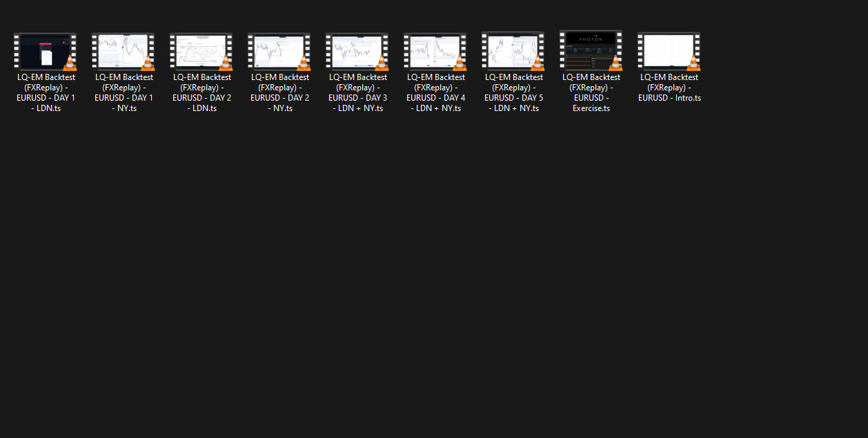Screen dimensions: 868x438
Task: Click the EURUSD - Exercise.ts file name label
Action: (x=591, y=93)
